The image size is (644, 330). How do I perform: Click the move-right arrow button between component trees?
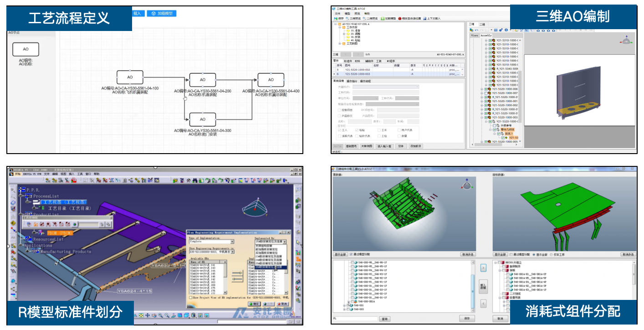(483, 268)
